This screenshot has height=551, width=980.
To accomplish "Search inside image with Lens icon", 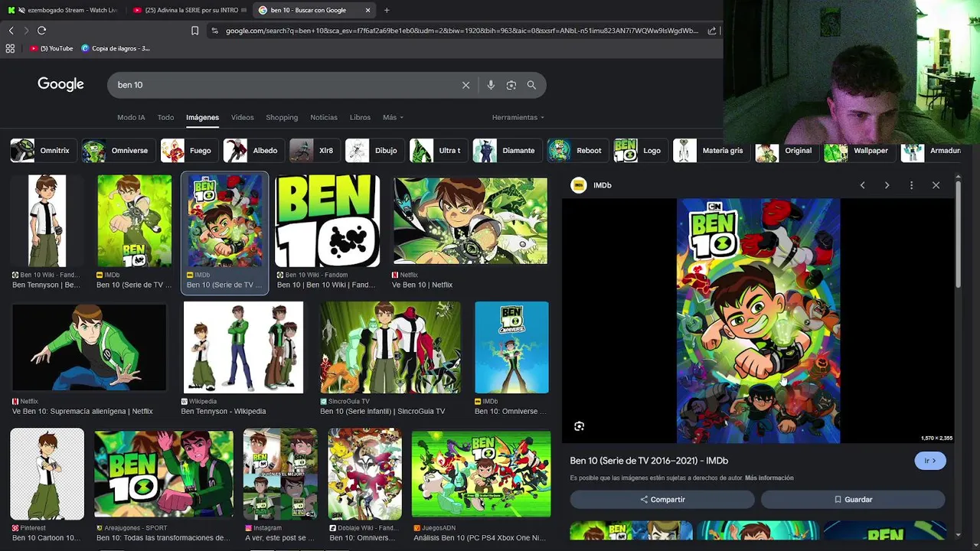I will click(x=579, y=426).
